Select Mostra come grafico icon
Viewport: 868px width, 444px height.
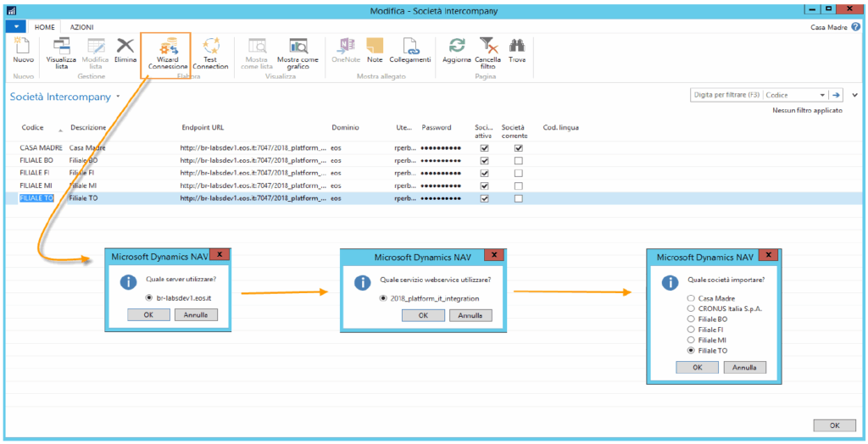tap(299, 47)
